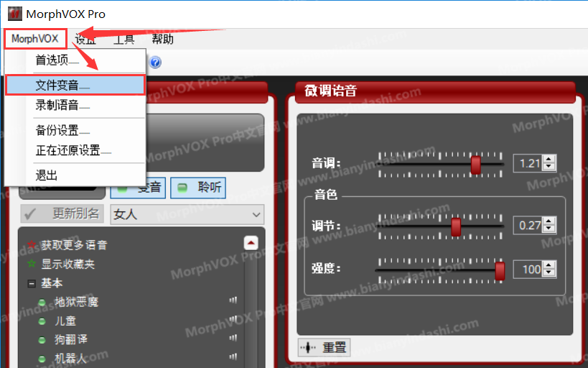Click 备份设置 menu entry
The image size is (588, 368).
(75, 130)
